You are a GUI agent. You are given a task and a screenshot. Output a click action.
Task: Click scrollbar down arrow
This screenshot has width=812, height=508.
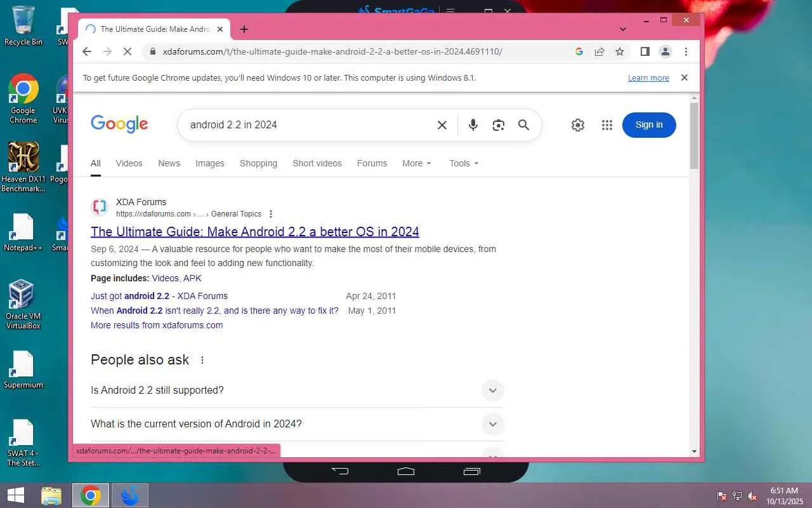pyautogui.click(x=694, y=451)
